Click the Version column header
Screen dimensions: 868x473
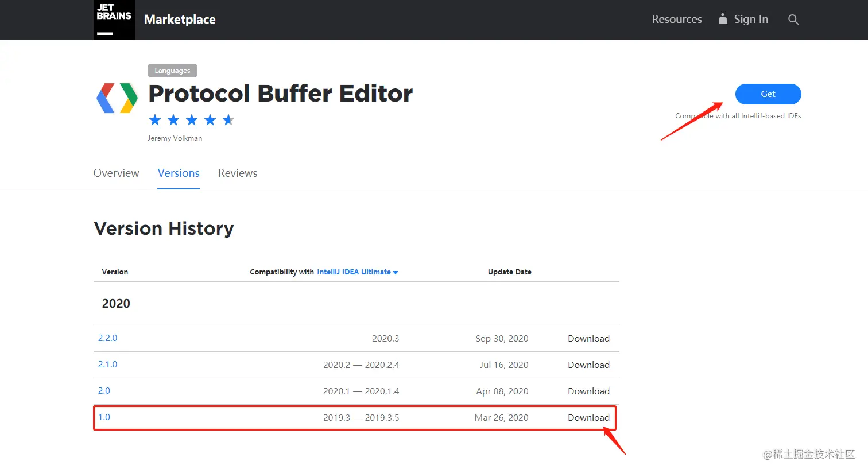tap(115, 272)
